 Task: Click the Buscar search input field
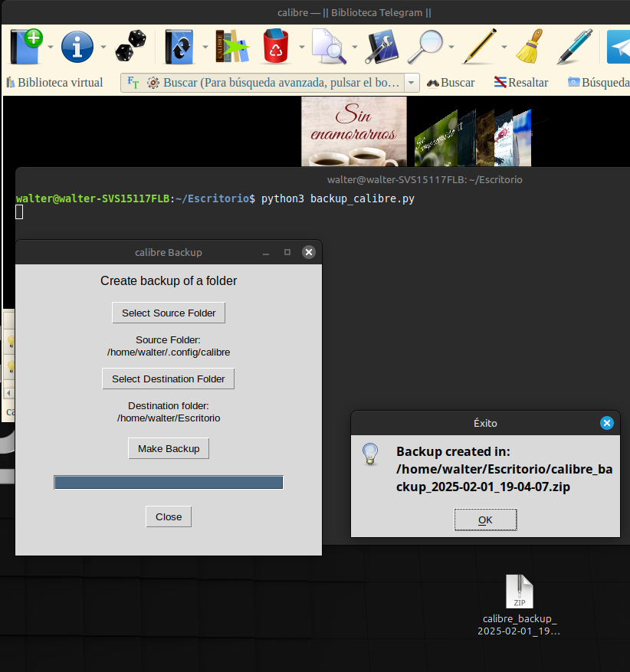point(281,82)
